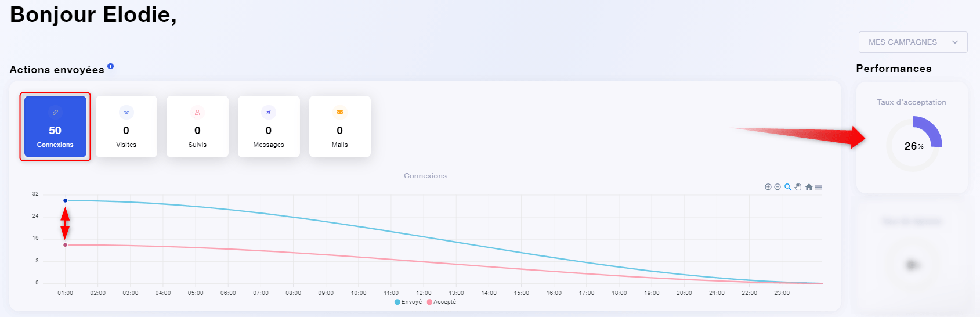980x317 pixels.
Task: Click the eye icon in Visites card
Action: [126, 113]
